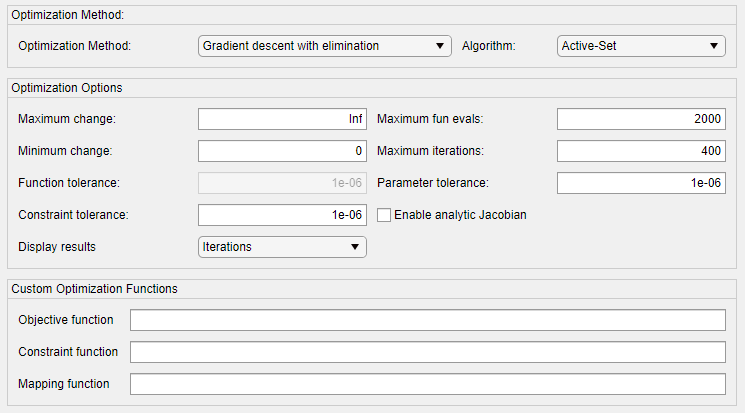
Task: Click the disabled Function tolerance field
Action: [282, 183]
